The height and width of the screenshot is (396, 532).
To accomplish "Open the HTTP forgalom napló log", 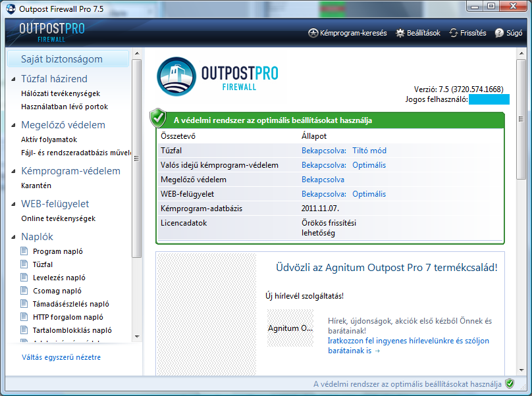I will pyautogui.click(x=68, y=317).
